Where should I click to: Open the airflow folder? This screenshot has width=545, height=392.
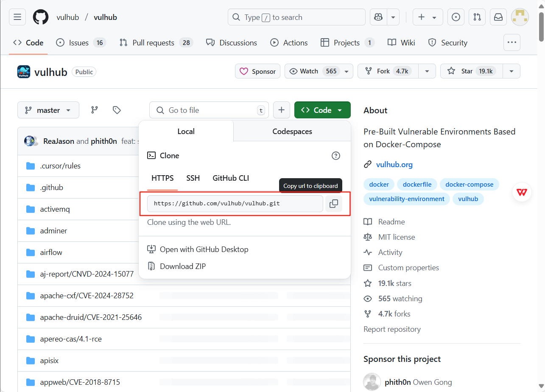click(x=51, y=252)
